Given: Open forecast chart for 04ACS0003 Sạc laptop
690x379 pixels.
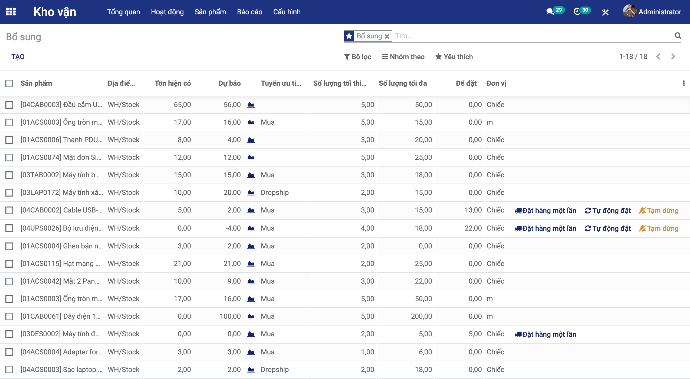Looking at the screenshot, I should (251, 370).
